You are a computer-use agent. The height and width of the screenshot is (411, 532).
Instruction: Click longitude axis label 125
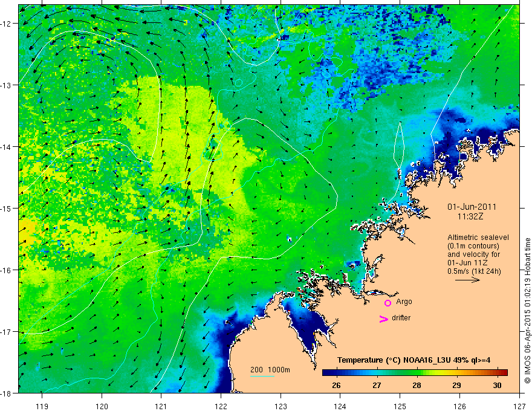click(x=400, y=406)
